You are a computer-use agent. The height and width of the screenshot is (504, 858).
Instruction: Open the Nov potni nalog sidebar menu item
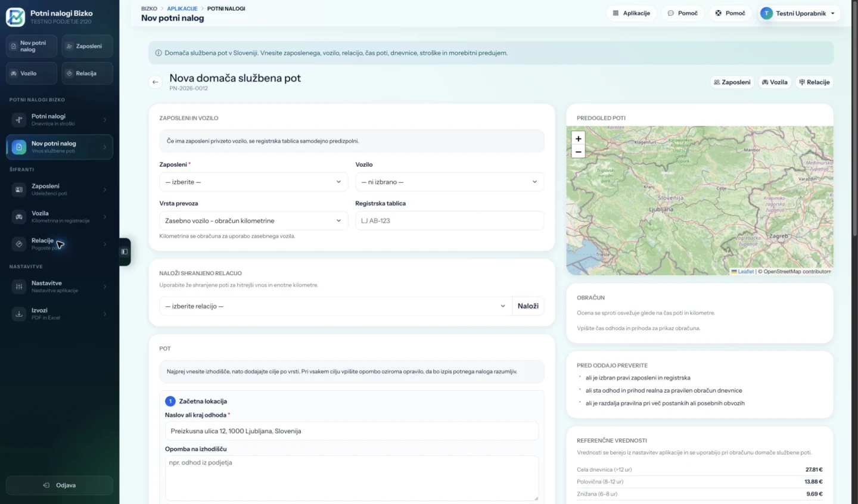pos(59,147)
